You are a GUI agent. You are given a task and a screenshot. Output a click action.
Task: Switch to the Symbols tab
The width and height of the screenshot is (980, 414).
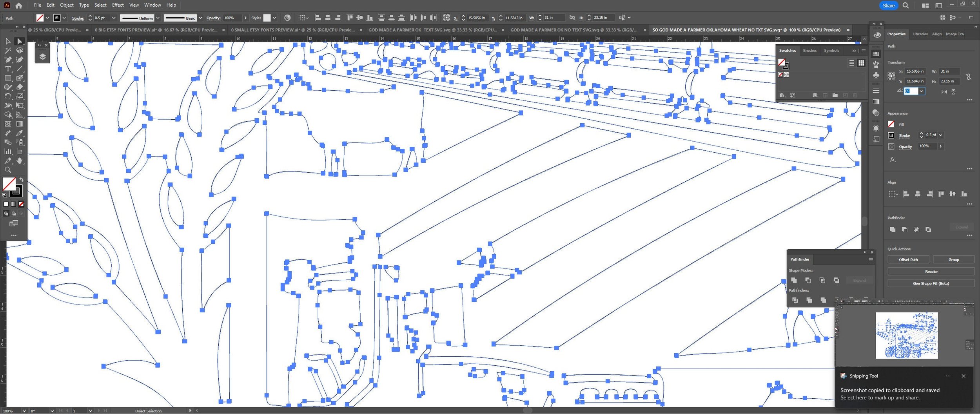click(x=831, y=51)
